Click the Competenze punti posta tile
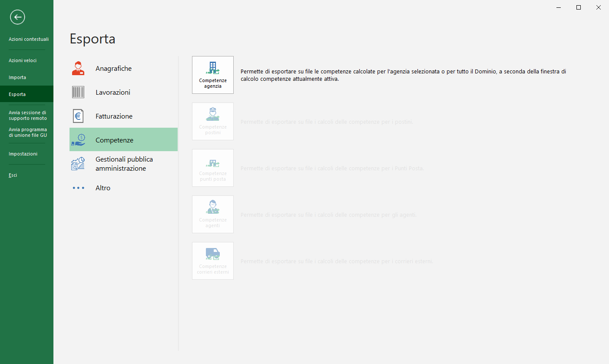The width and height of the screenshot is (609, 364). tap(213, 168)
